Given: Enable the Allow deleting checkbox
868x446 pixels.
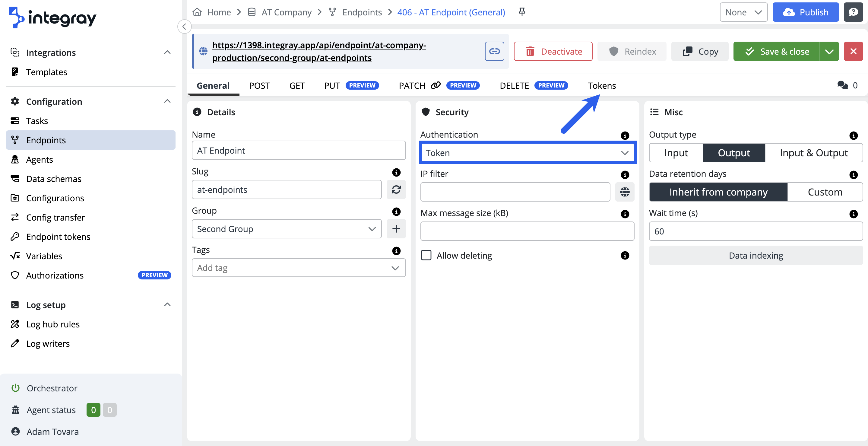Looking at the screenshot, I should [x=426, y=255].
